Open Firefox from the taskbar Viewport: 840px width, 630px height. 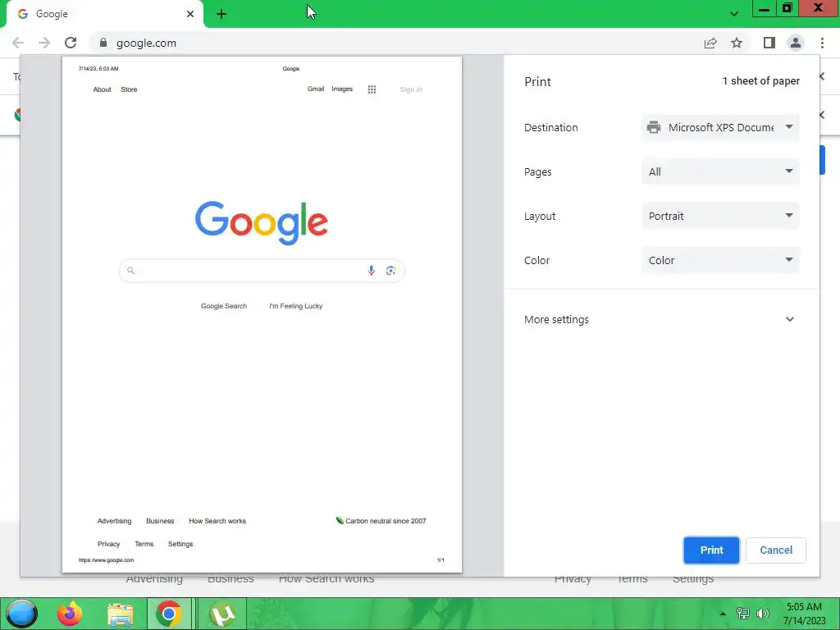pos(70,614)
